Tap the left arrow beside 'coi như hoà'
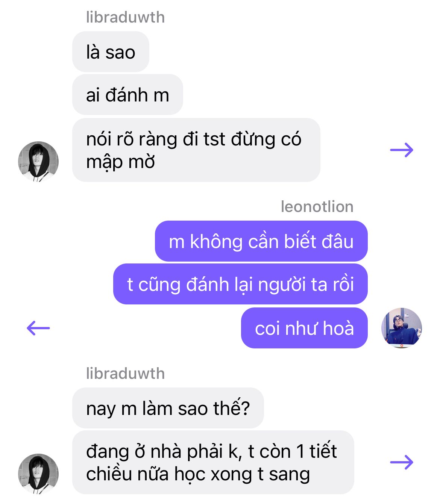This screenshot has width=440, height=504. point(38,328)
